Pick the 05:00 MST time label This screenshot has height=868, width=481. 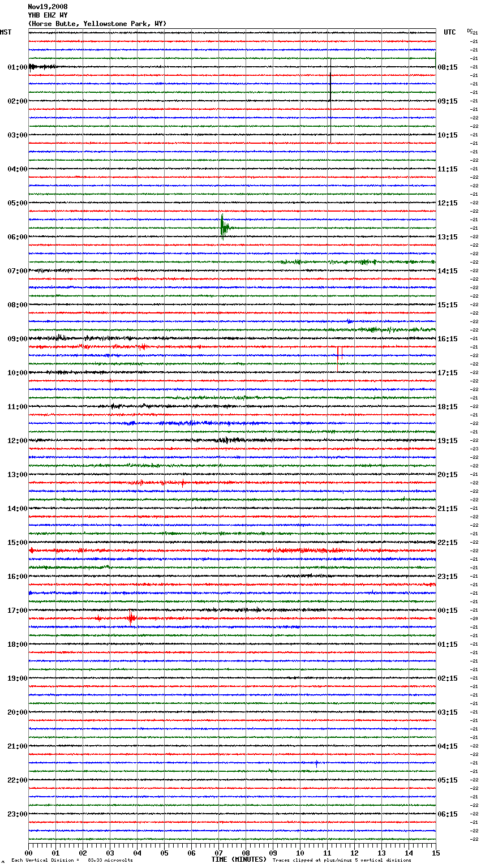[17, 203]
